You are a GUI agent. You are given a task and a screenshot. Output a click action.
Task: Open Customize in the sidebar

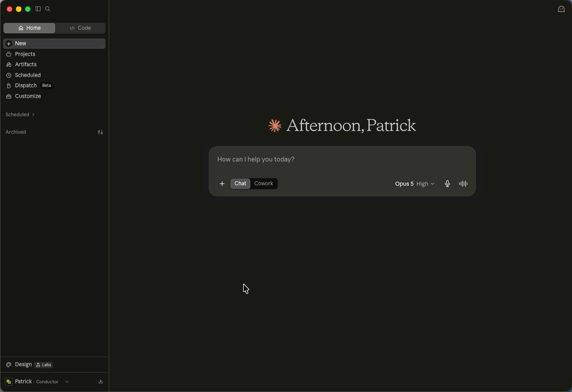click(54, 96)
